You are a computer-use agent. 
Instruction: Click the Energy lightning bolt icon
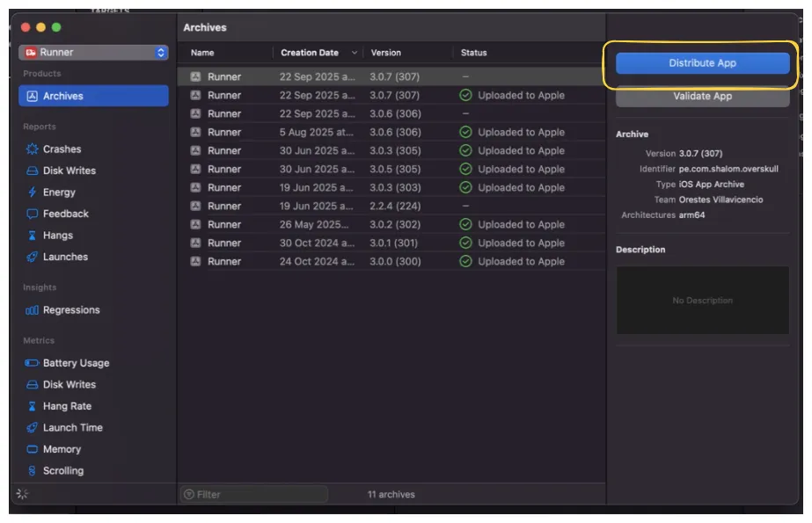pos(33,192)
